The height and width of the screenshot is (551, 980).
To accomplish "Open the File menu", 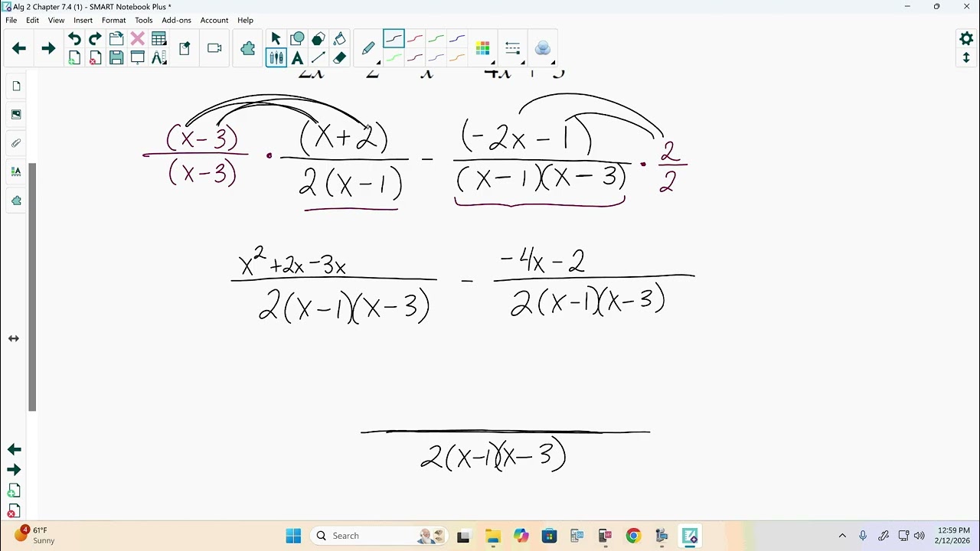I will point(11,20).
